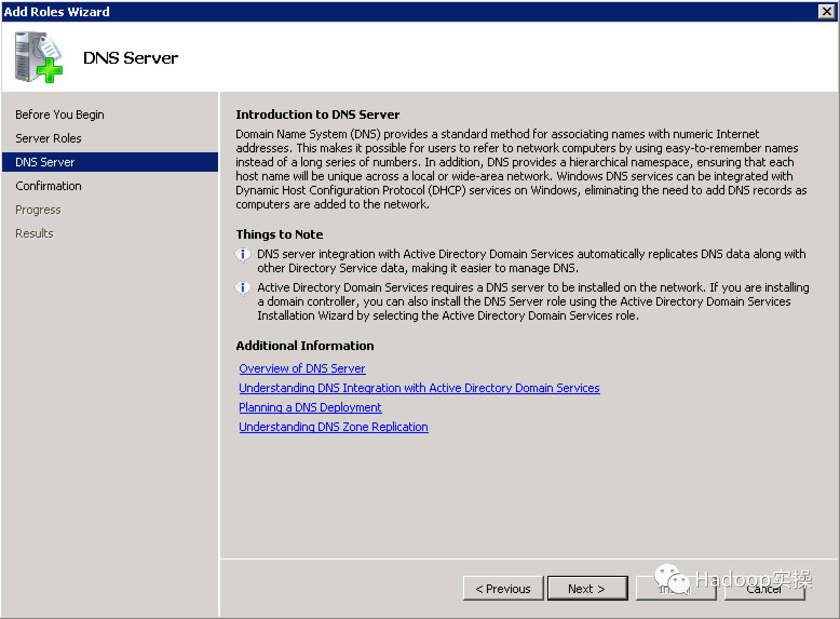
Task: Open Understanding DNS Integration with Active Directory link
Action: (x=419, y=388)
